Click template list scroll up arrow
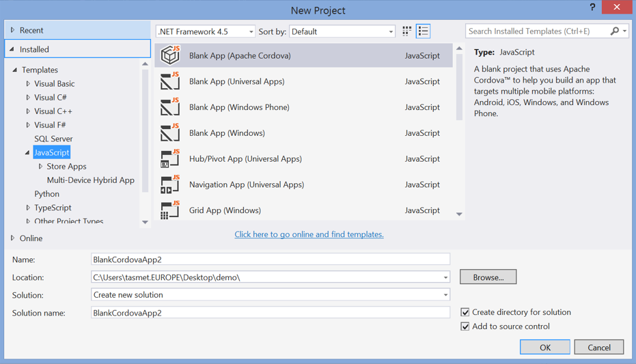This screenshot has width=636, height=364. click(x=459, y=48)
